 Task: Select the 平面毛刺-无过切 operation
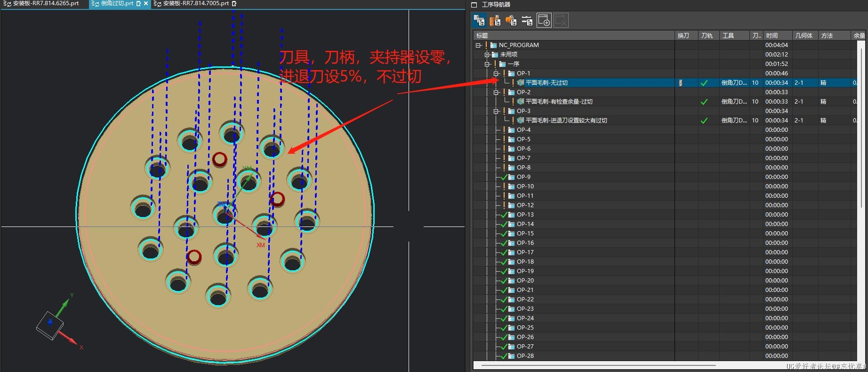[x=547, y=83]
